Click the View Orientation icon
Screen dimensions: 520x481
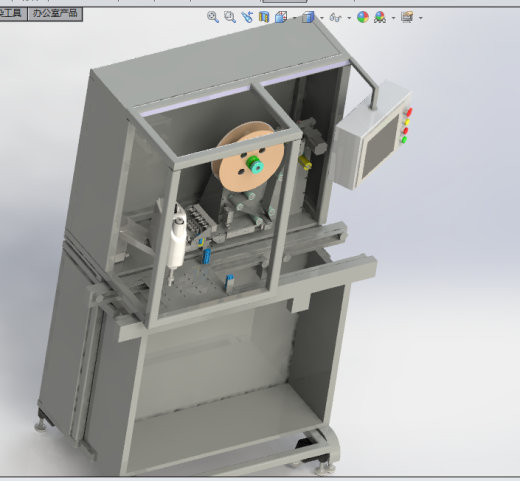click(x=281, y=17)
